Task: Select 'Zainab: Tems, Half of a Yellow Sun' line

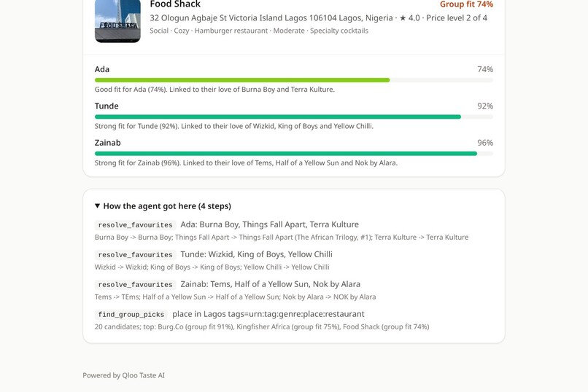Action: (x=271, y=285)
